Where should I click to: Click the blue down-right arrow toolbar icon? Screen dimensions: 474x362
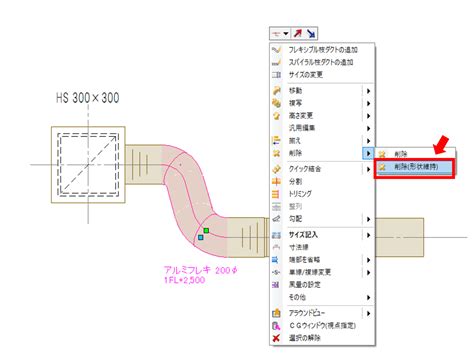point(311,33)
